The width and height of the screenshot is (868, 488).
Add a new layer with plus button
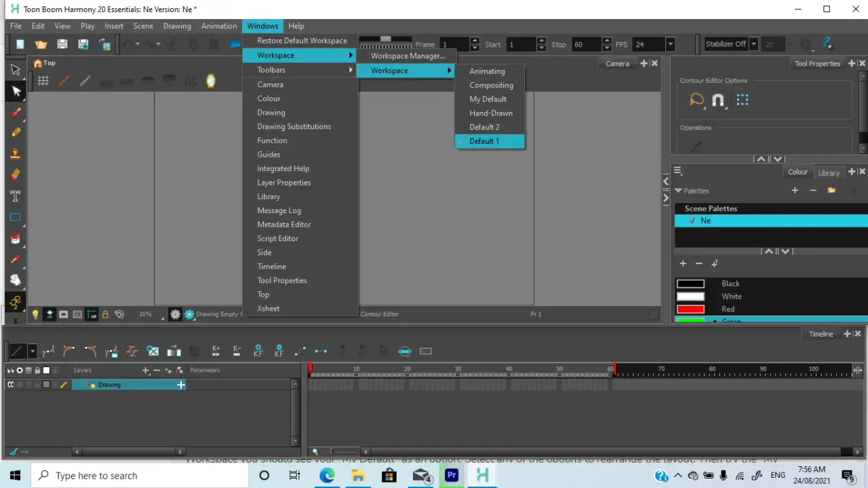click(x=145, y=371)
